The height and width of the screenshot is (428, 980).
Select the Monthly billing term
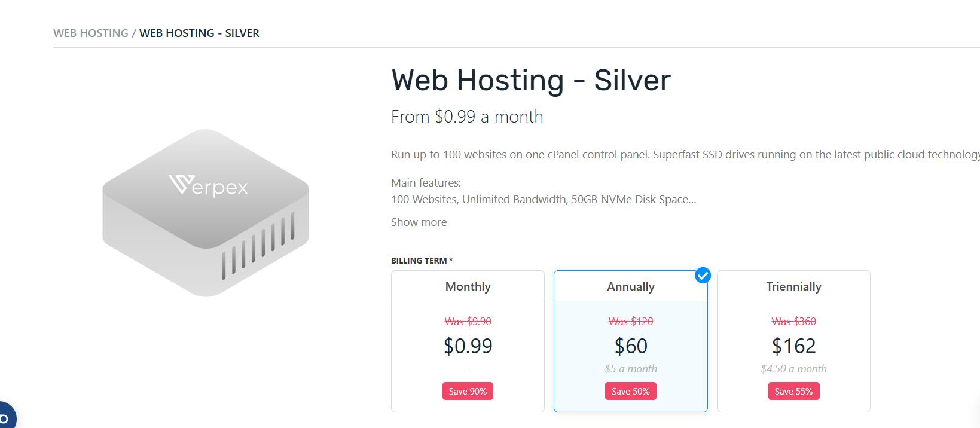pos(468,286)
